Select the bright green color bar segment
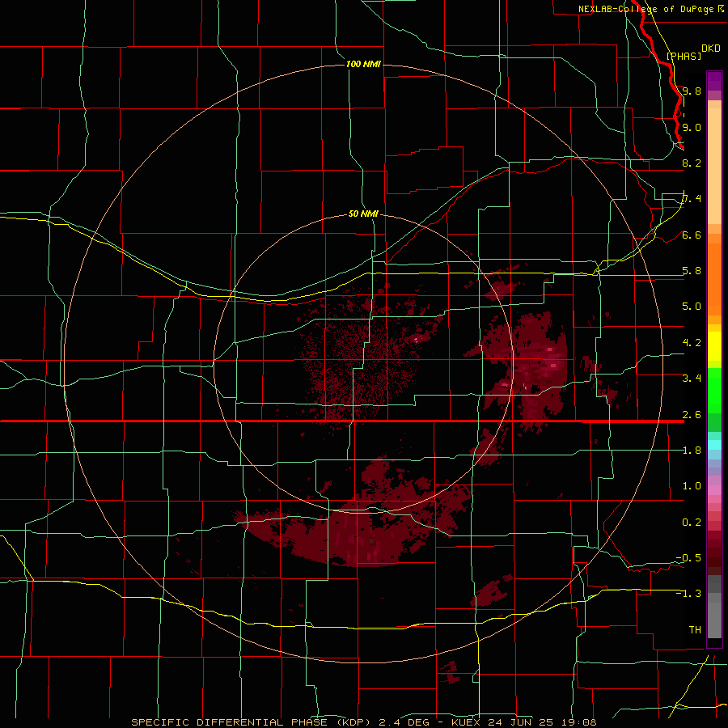Image resolution: width=728 pixels, height=728 pixels. tap(714, 391)
